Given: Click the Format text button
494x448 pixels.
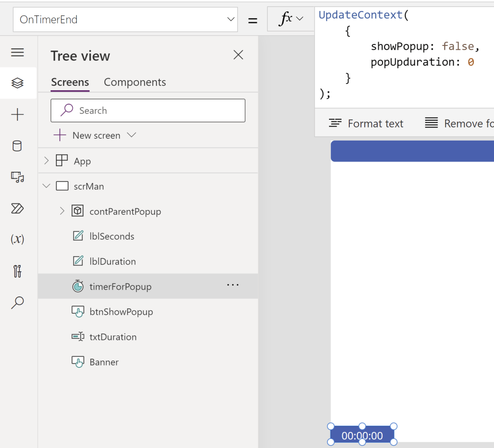Looking at the screenshot, I should coord(366,124).
